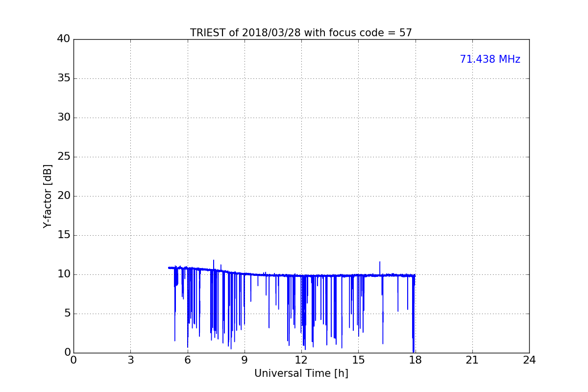588x392 pixels.
Task: Click y-axis tick label 5
Action: [x=67, y=314]
